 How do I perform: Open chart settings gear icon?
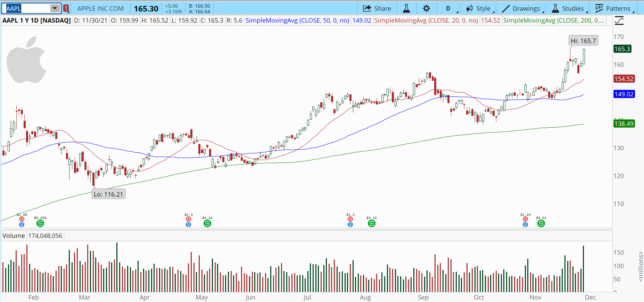427,8
